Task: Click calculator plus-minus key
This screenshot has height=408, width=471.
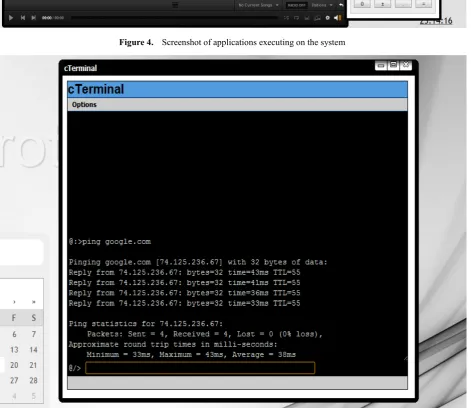Action: click(382, 4)
